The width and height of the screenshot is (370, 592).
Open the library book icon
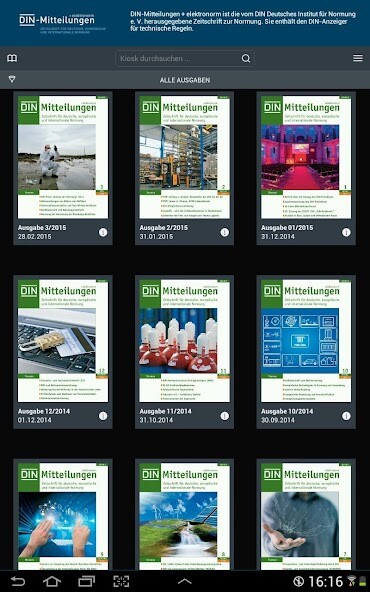[x=12, y=58]
